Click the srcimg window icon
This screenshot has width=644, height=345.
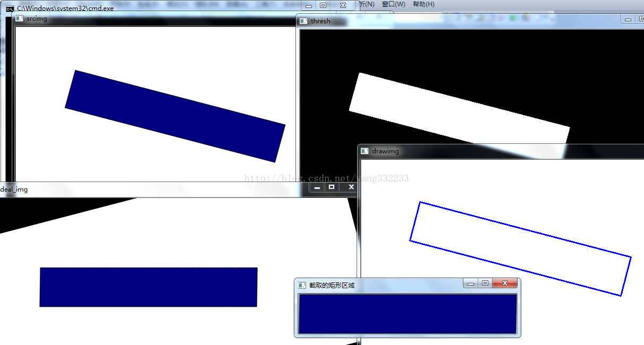pos(19,19)
